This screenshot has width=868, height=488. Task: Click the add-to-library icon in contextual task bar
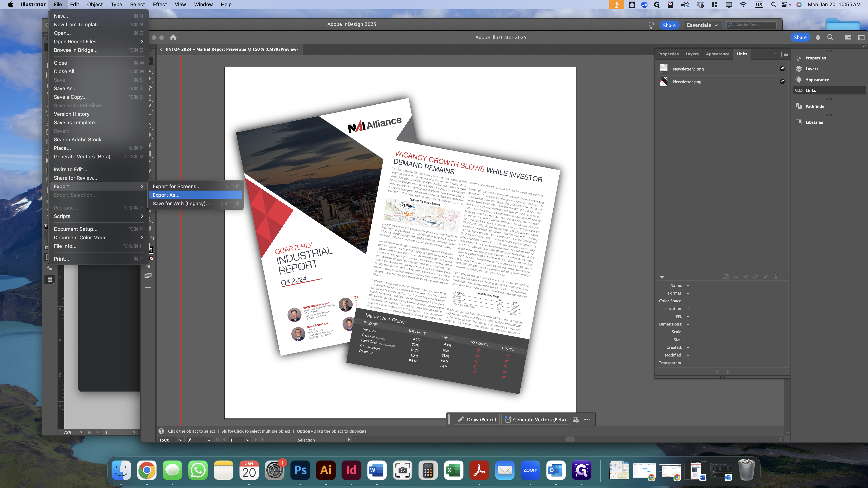(x=576, y=420)
